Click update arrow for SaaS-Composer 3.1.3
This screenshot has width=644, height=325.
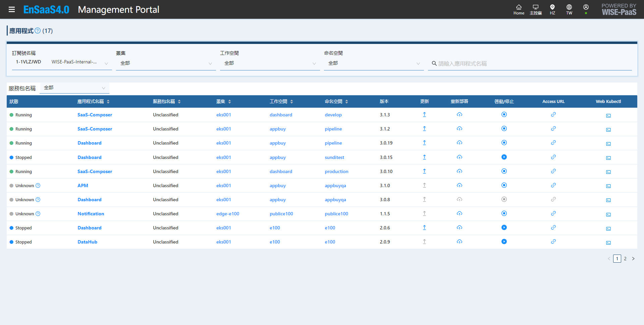tap(424, 115)
